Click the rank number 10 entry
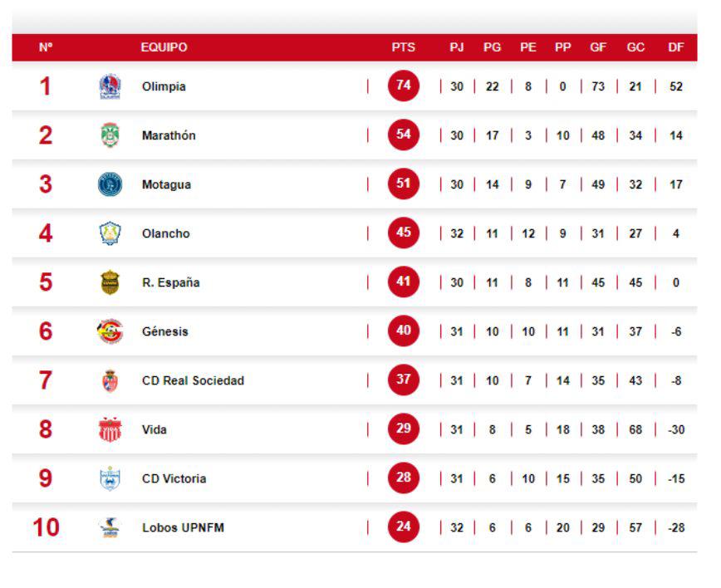 46,527
